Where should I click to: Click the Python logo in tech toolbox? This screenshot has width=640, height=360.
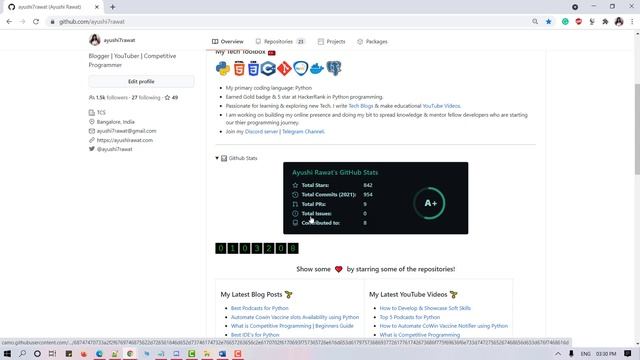[x=223, y=69]
